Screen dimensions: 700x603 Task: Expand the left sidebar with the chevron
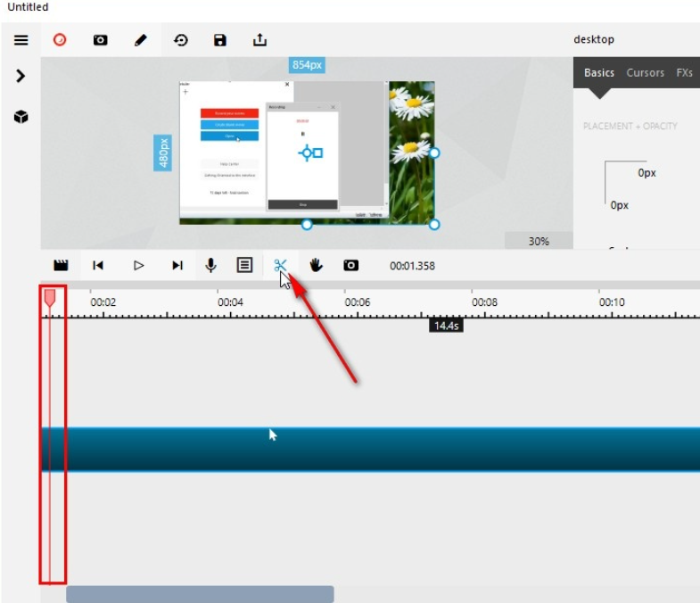click(21, 77)
